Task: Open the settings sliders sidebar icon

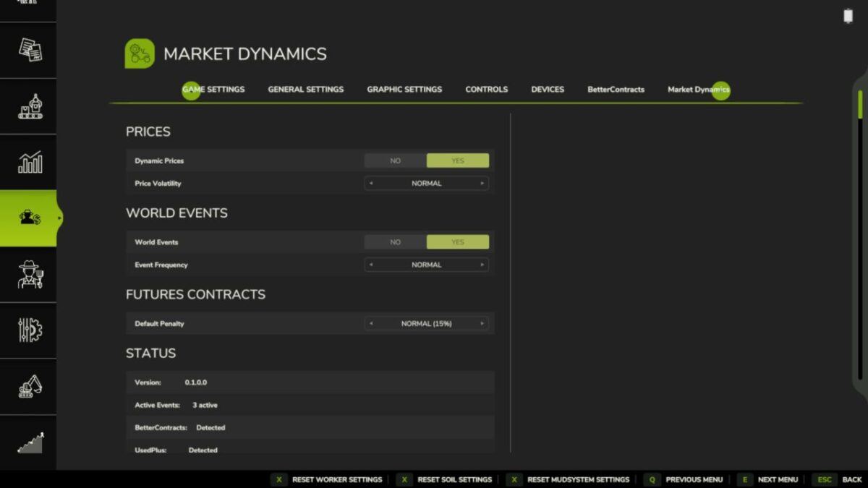Action: pos(27,330)
